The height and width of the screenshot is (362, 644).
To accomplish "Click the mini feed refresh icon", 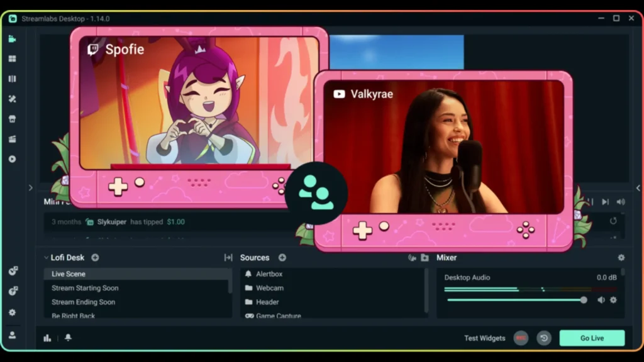I will (613, 221).
